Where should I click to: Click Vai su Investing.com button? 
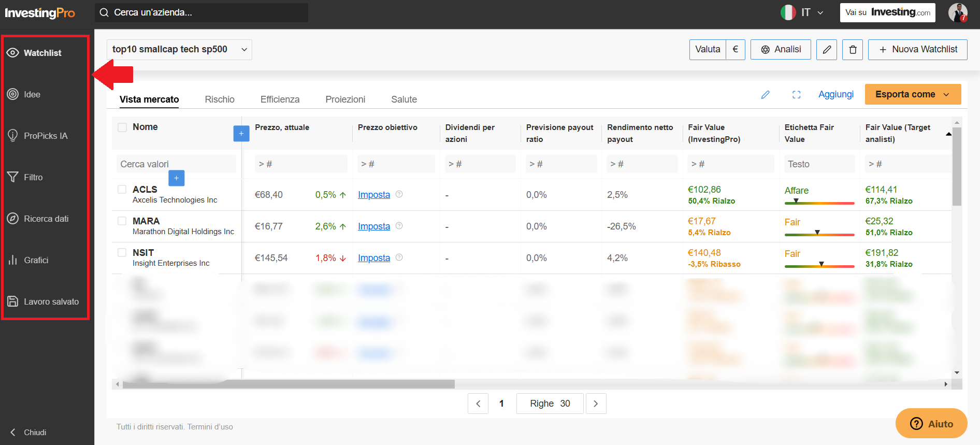tap(888, 12)
